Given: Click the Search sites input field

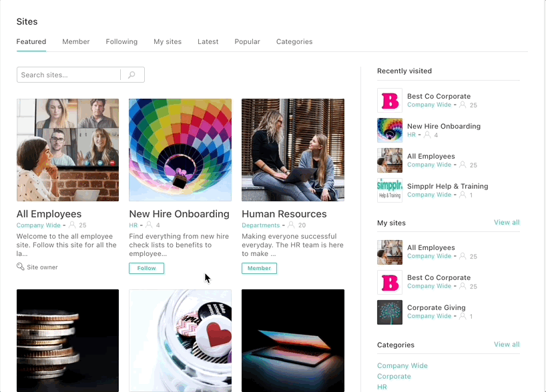Looking at the screenshot, I should point(69,75).
